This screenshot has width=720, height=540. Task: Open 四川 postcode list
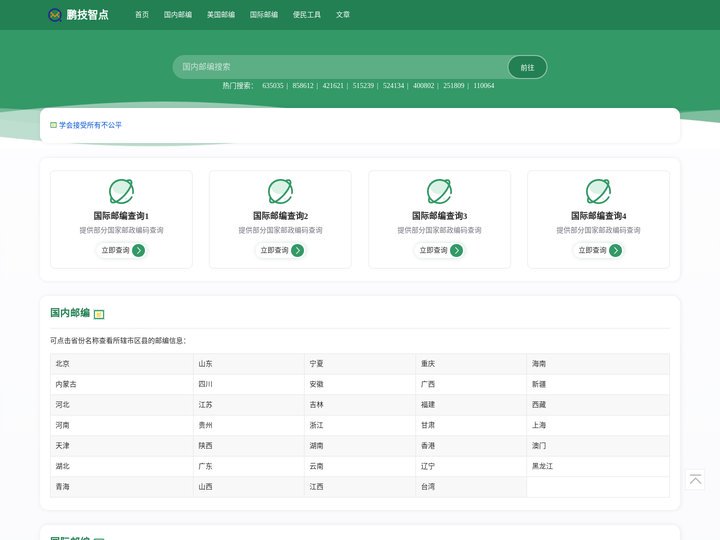pyautogui.click(x=205, y=384)
